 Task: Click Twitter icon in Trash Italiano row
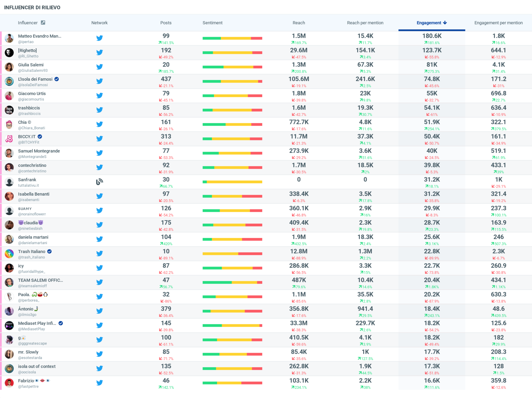coord(99,254)
